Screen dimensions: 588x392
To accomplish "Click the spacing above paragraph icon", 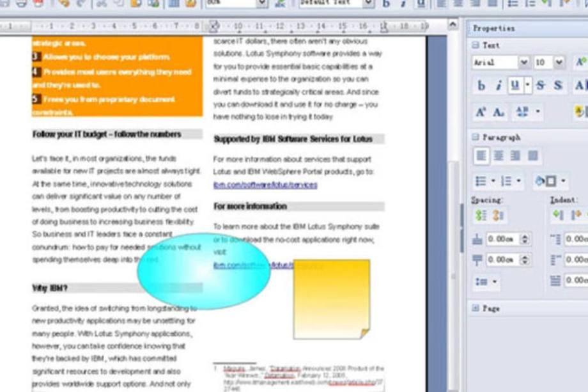I will coord(477,239).
